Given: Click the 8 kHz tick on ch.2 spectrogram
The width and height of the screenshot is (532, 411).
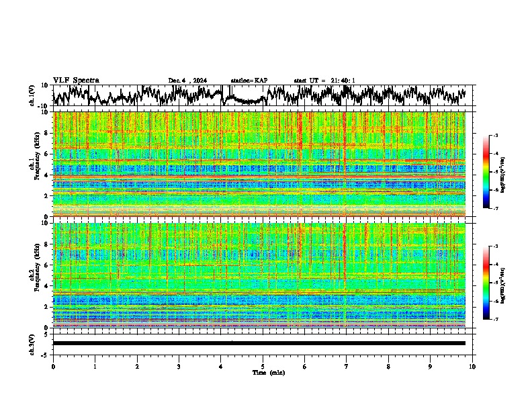Looking at the screenshot, I should pos(47,244).
